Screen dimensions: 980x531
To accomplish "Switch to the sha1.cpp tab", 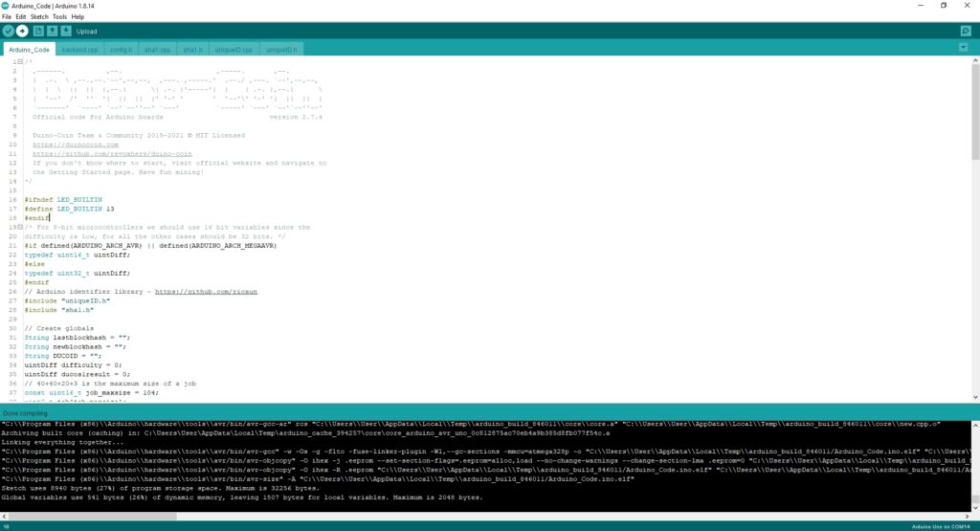I will point(157,50).
